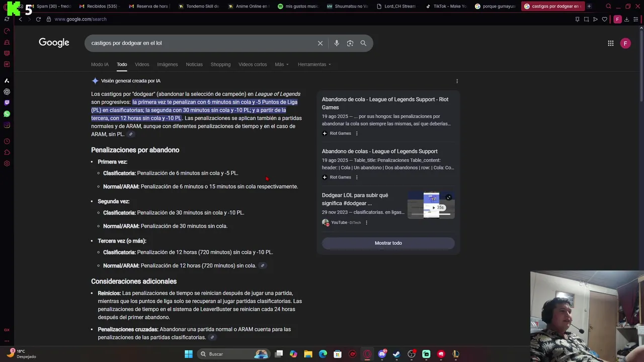The height and width of the screenshot is (362, 644).
Task: Expand the Herramientas search tools dropdown
Action: [x=314, y=64]
